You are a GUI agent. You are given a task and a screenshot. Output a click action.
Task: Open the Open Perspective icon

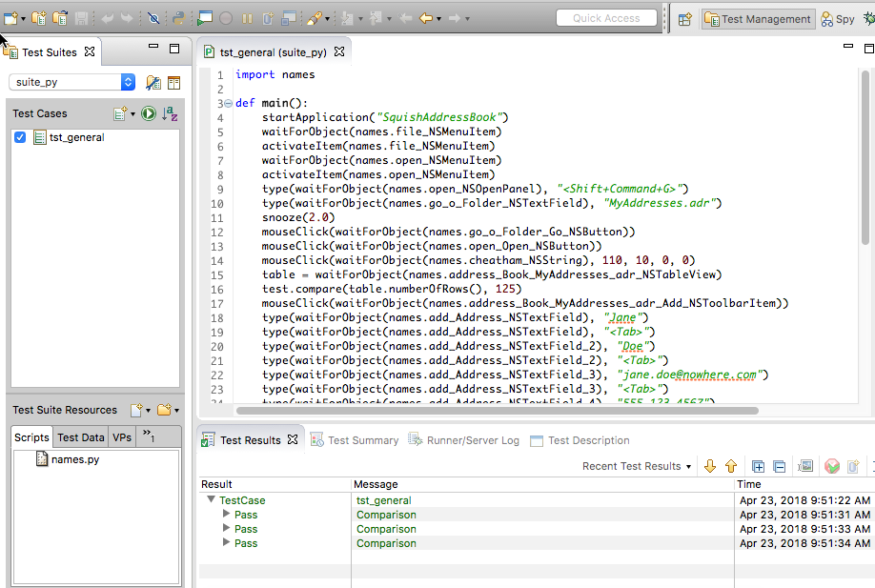(684, 19)
